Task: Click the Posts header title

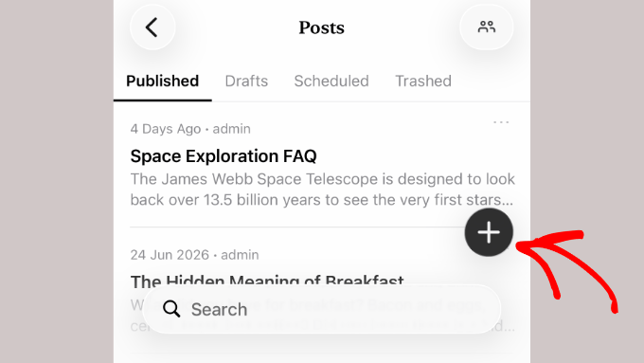Action: 322,27
